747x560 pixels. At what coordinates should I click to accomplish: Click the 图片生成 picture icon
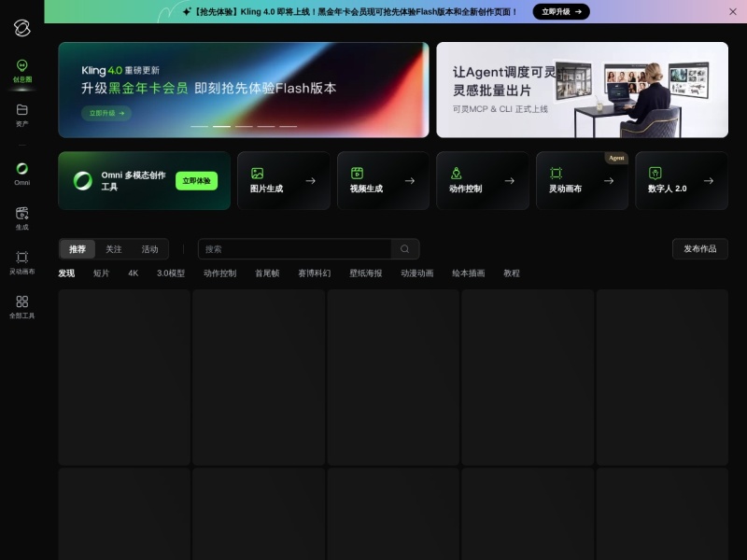pyautogui.click(x=258, y=174)
